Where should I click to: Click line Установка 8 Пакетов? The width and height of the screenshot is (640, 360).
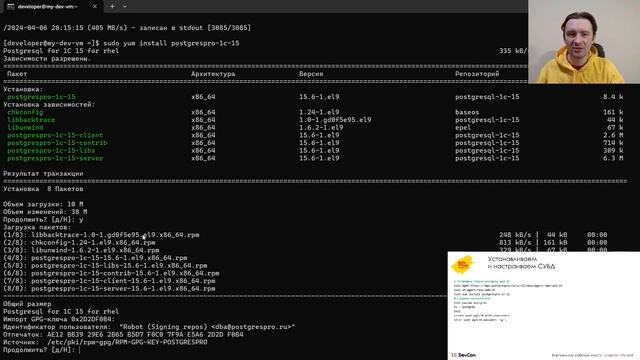[x=43, y=189]
